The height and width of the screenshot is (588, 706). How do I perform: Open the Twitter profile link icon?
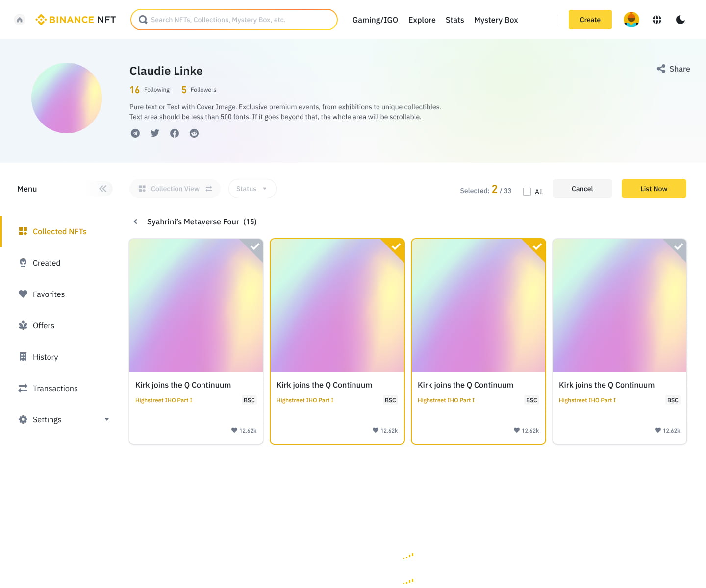[155, 133]
